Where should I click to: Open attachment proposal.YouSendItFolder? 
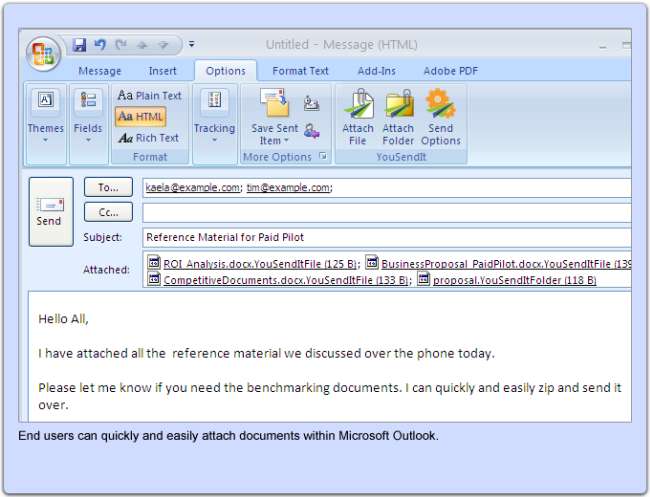coord(514,280)
